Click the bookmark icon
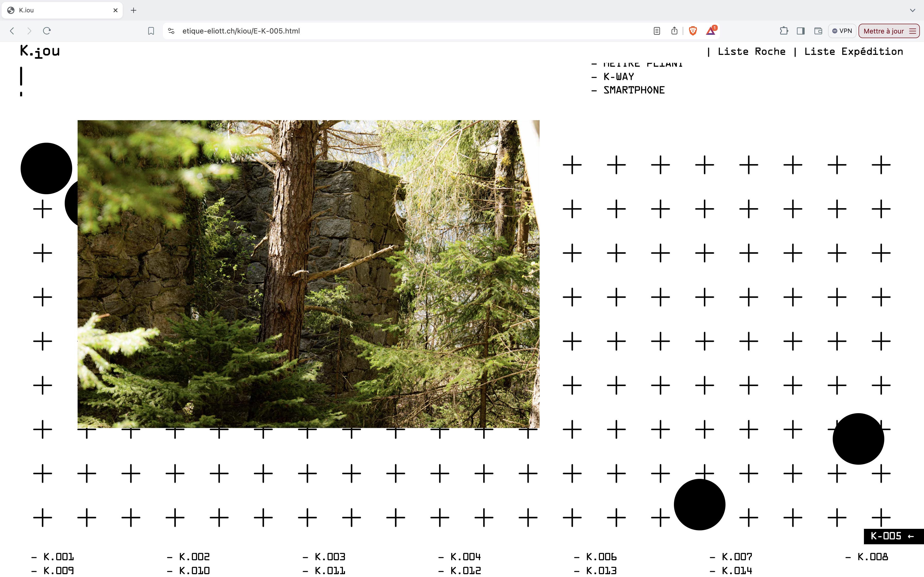The height and width of the screenshot is (577, 924). pyautogui.click(x=151, y=31)
